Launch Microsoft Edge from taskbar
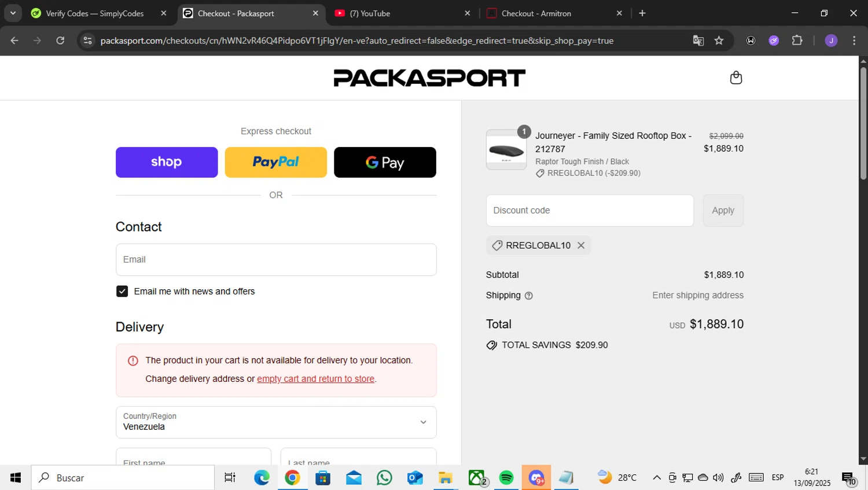Viewport: 868px width, 490px height. [x=262, y=478]
